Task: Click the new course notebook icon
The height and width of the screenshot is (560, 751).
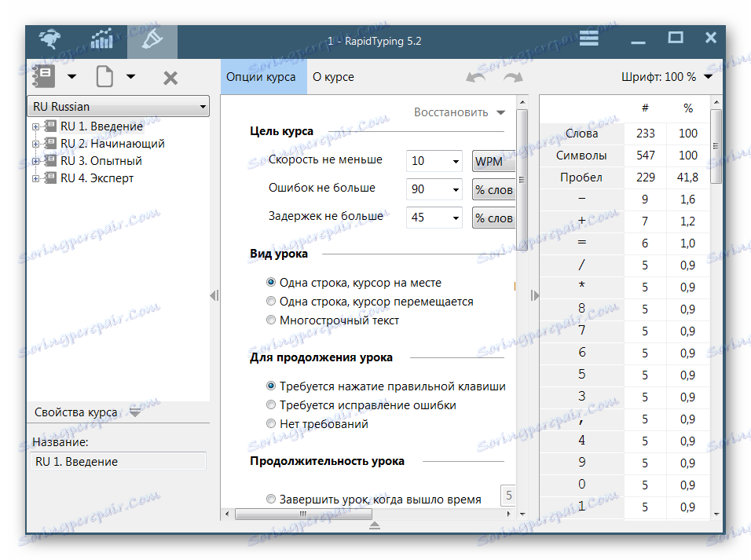Action: [x=43, y=77]
